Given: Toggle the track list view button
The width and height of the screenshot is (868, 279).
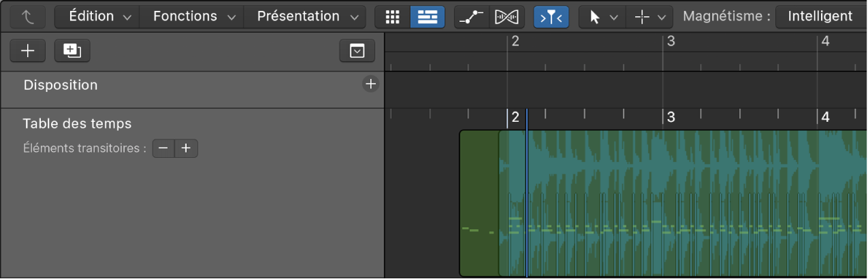Looking at the screenshot, I should coord(427,17).
